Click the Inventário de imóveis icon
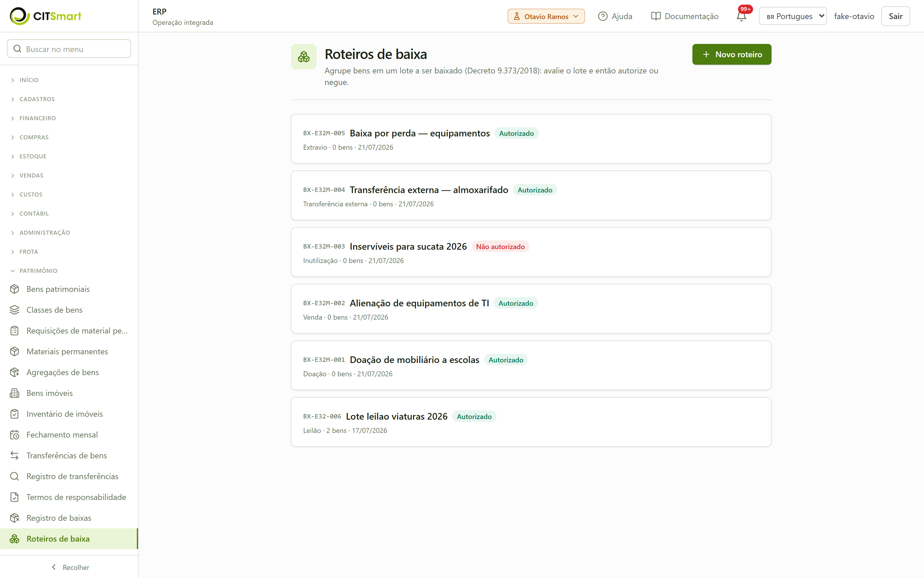The image size is (924, 578). [14, 414]
